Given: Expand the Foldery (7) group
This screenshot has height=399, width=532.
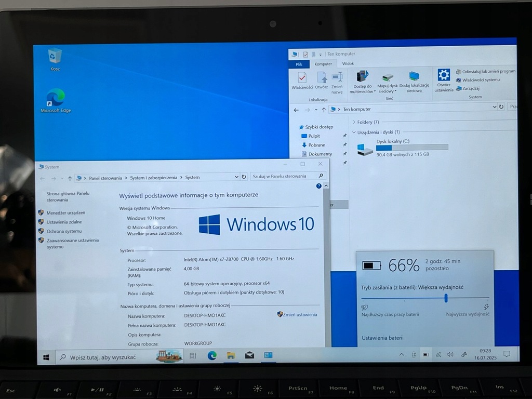Looking at the screenshot, I should click(354, 122).
